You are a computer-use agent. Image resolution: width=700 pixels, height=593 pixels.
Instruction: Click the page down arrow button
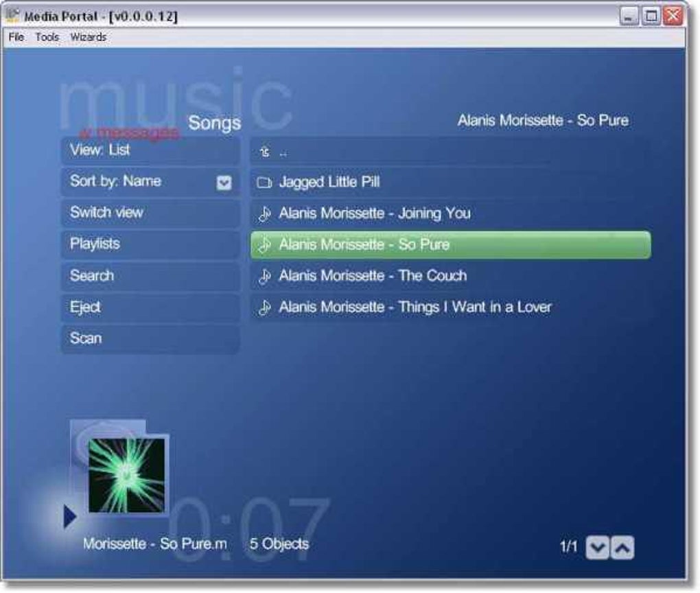(x=597, y=548)
